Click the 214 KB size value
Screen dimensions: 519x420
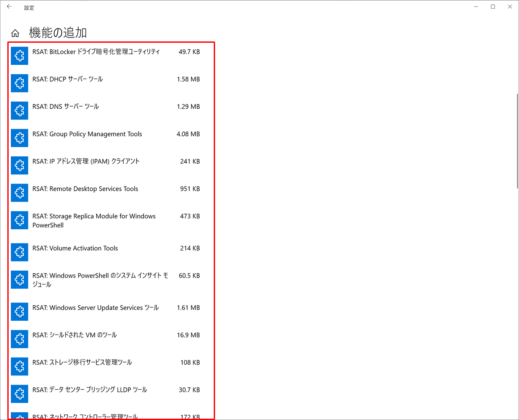[190, 248]
